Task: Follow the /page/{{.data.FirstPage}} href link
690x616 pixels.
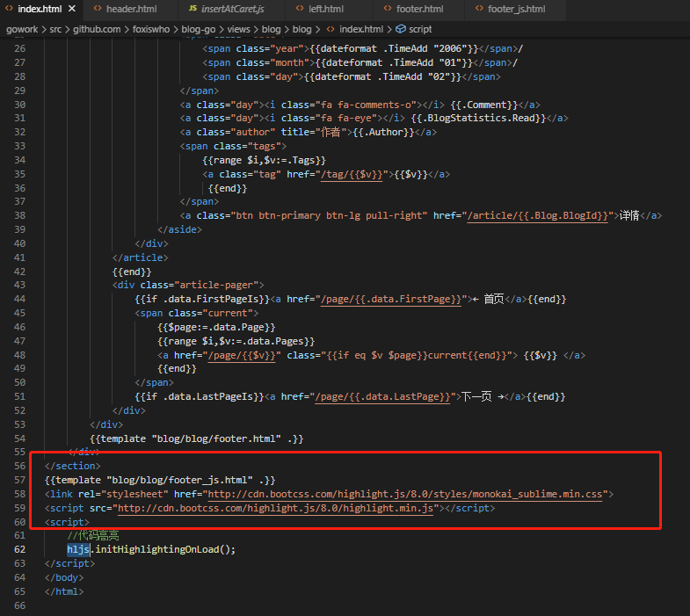Action: pos(391,299)
